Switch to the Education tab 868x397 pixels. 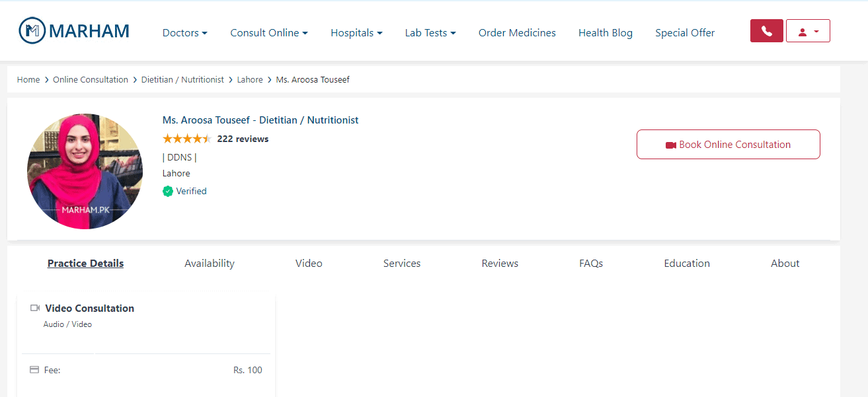pos(687,263)
